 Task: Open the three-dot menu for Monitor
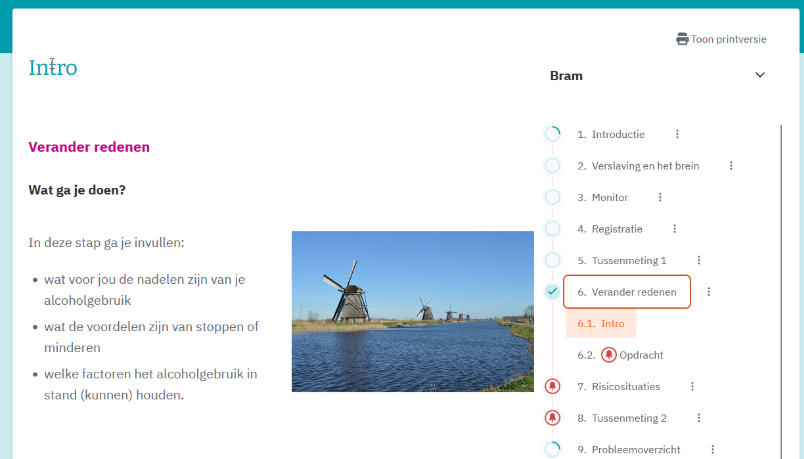(x=660, y=197)
